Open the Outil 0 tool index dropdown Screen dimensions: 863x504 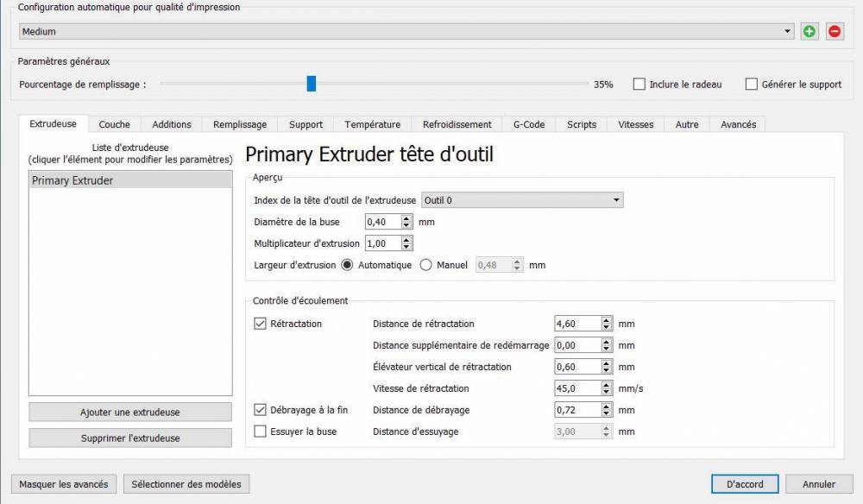pos(522,200)
